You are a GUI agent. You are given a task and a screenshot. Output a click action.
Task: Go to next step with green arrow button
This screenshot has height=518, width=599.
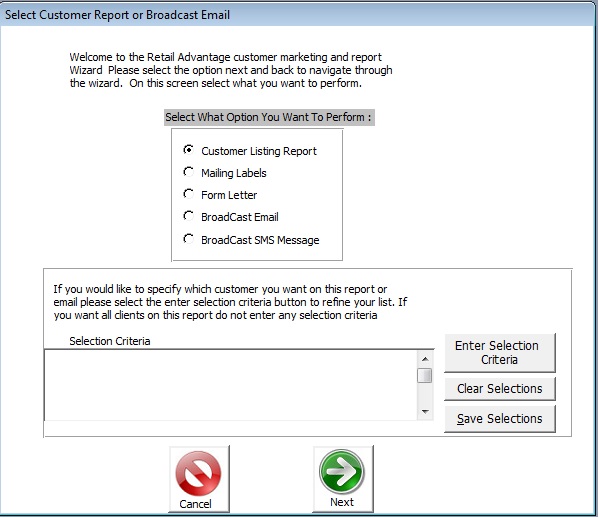click(x=343, y=479)
